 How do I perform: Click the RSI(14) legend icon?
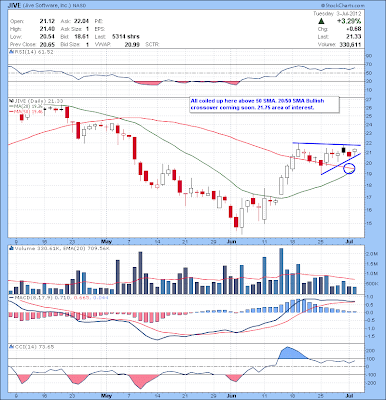[10, 52]
